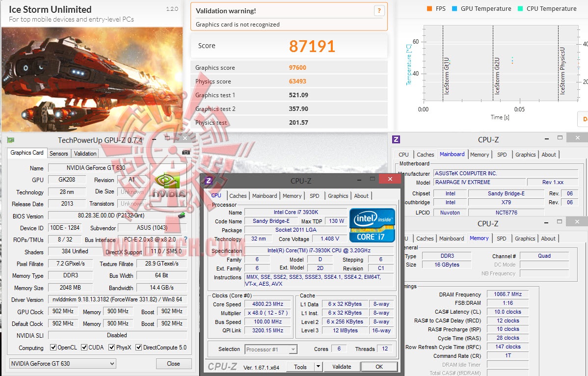Screen dimensions: 588x376
Task: Click the GPU-Z screenshot camera icon
Action: pyautogui.click(x=186, y=153)
